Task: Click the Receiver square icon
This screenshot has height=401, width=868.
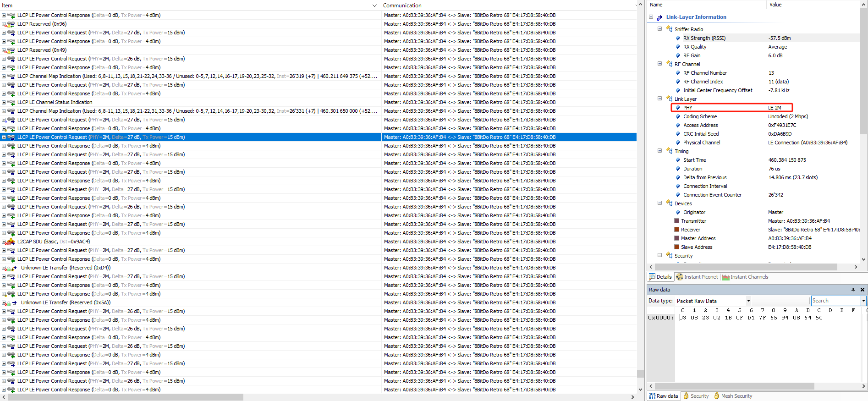Action: coord(676,230)
